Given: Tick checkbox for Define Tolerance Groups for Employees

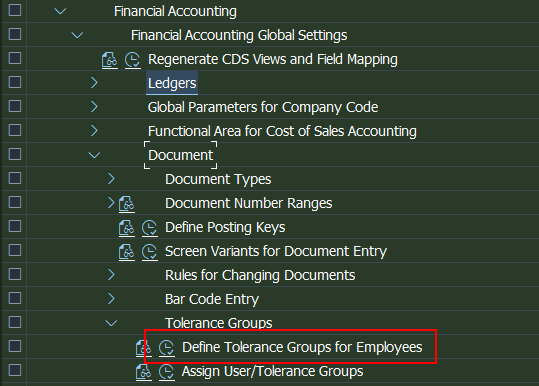Looking at the screenshot, I should [x=15, y=346].
